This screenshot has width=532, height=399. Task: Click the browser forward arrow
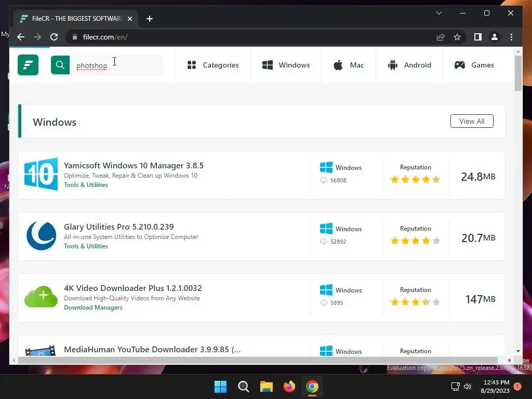coord(37,37)
